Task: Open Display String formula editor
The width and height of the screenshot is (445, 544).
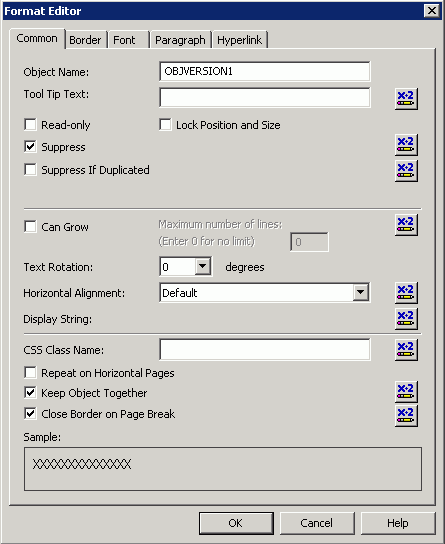Action: (x=406, y=319)
